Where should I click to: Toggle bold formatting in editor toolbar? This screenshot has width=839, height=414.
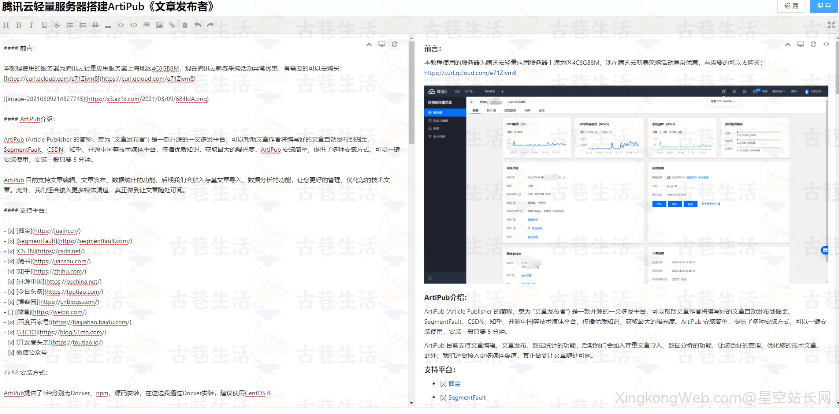pos(19,25)
